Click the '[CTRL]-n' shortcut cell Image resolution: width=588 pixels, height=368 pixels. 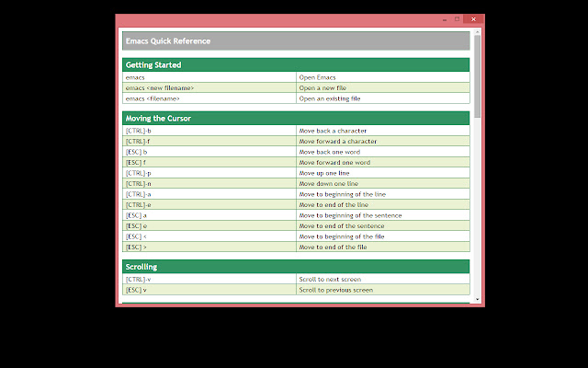[209, 184]
